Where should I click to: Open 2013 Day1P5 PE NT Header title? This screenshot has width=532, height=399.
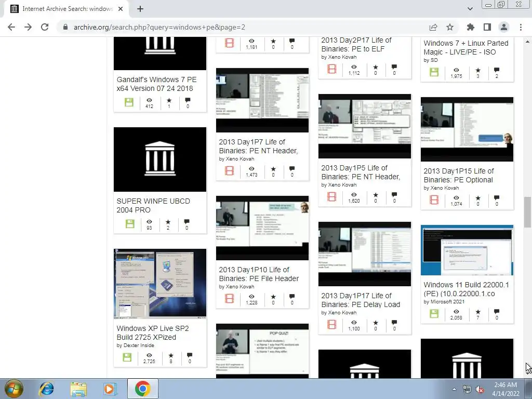pyautogui.click(x=361, y=172)
